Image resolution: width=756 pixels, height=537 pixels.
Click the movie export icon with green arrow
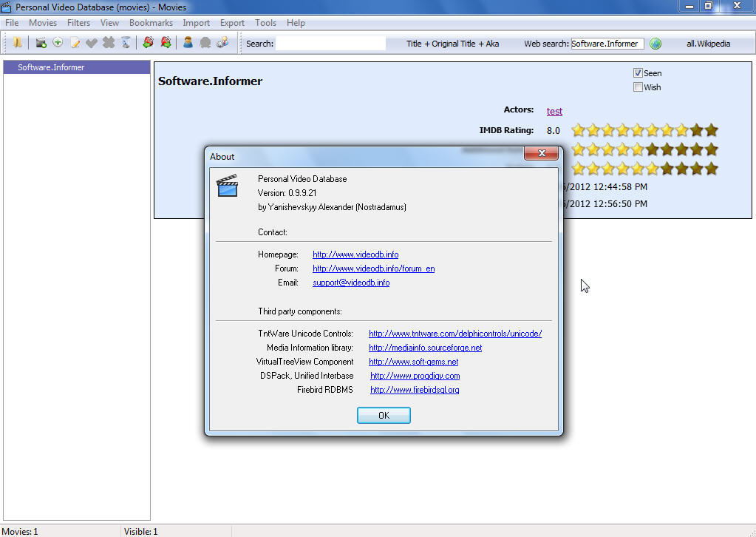click(x=164, y=42)
